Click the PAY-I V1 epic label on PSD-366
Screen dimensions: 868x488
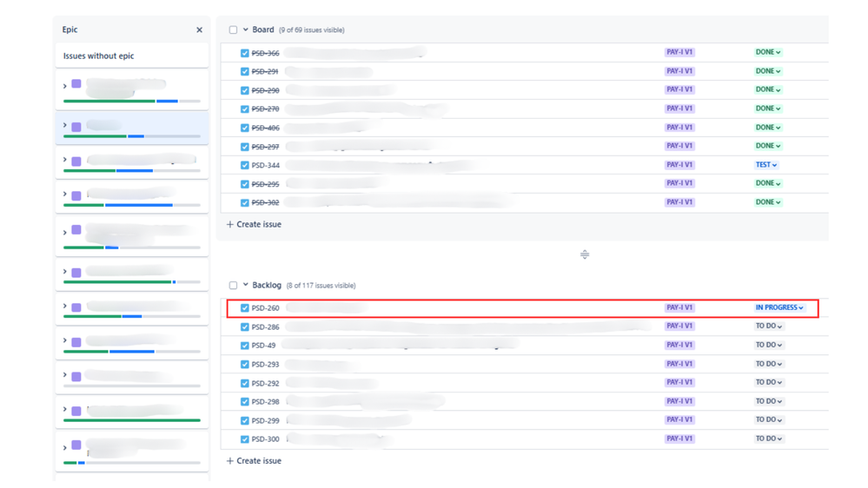pyautogui.click(x=679, y=52)
